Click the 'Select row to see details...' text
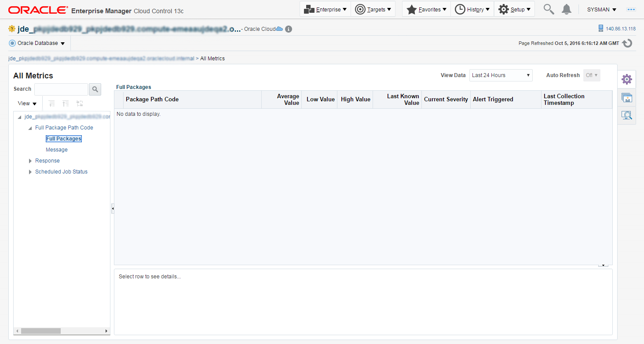 coord(150,277)
